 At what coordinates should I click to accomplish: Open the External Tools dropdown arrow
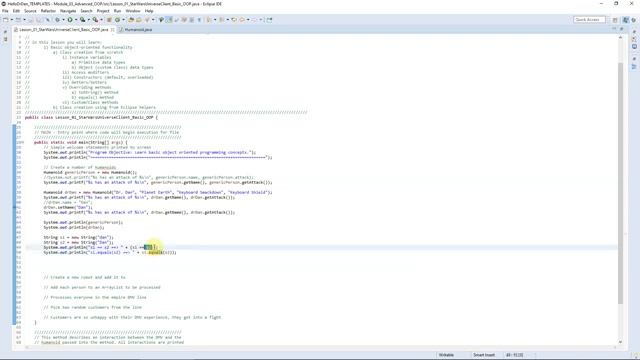(101, 20)
